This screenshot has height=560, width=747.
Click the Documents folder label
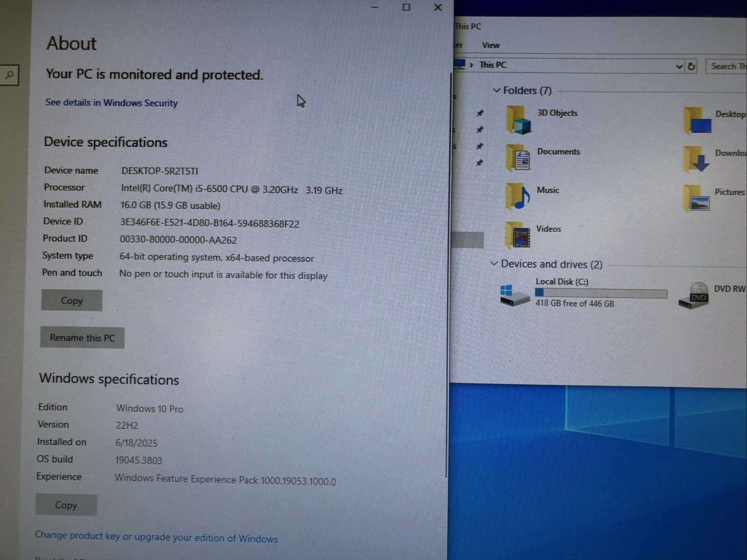558,152
